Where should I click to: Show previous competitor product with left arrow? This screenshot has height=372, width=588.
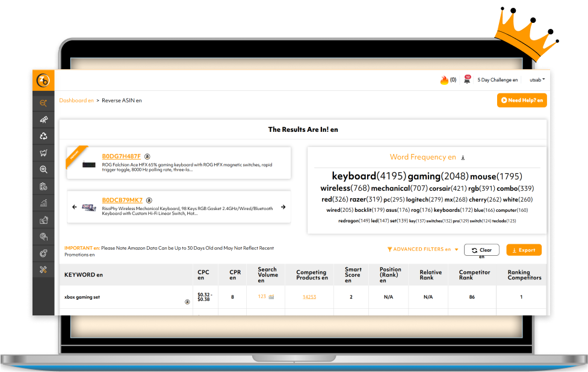tap(75, 207)
